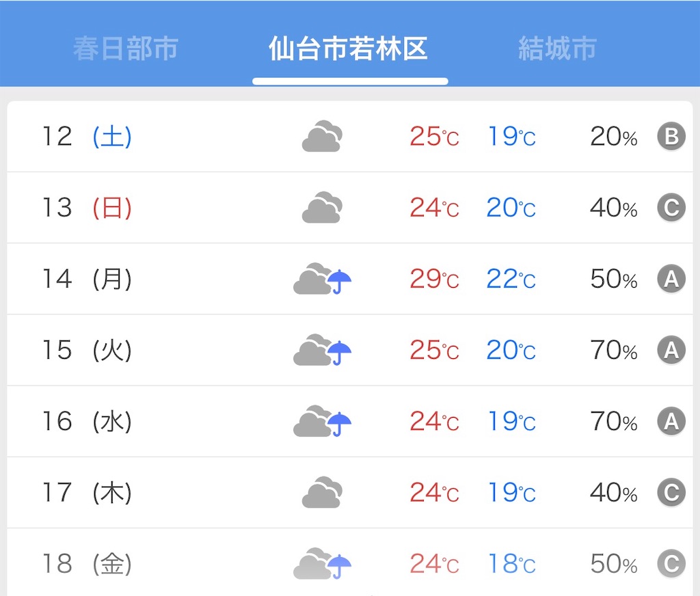Tap reliability badge C for the 13th

tap(671, 208)
